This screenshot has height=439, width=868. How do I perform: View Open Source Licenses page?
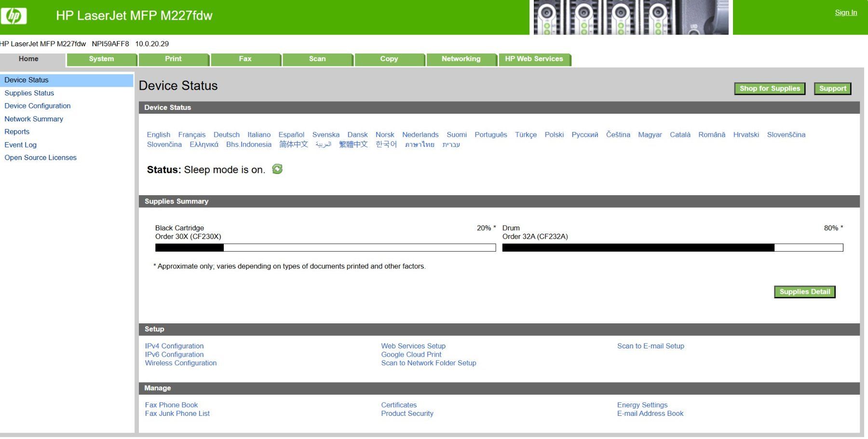41,158
